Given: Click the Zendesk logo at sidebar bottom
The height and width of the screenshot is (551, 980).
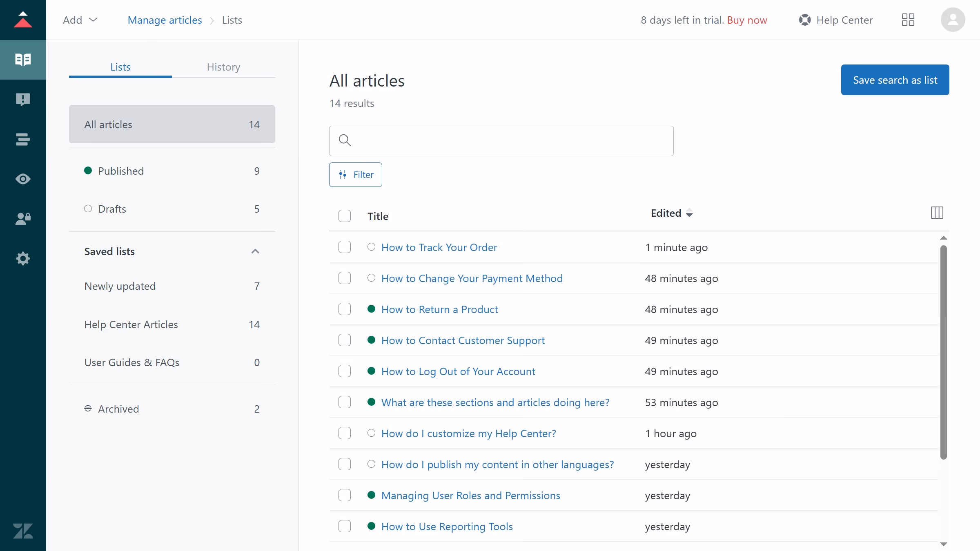Looking at the screenshot, I should point(23,531).
